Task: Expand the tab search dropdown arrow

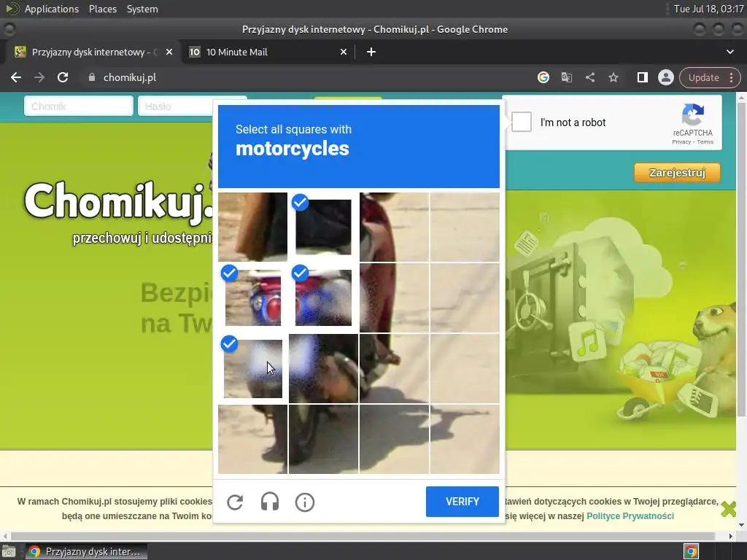Action: click(x=730, y=52)
